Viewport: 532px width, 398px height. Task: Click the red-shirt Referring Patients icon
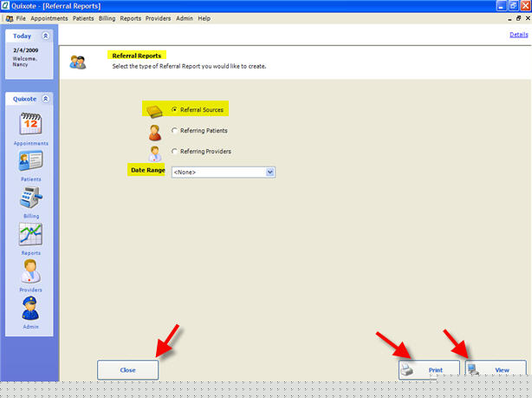coord(155,133)
